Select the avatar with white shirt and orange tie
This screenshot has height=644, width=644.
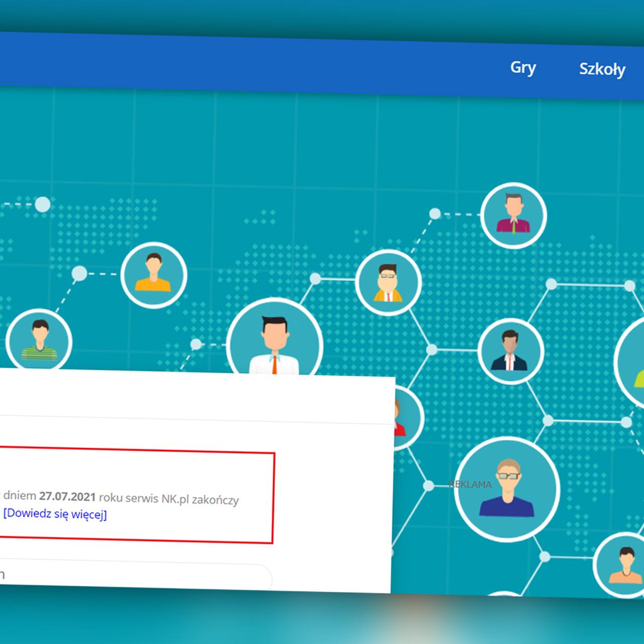tap(274, 342)
